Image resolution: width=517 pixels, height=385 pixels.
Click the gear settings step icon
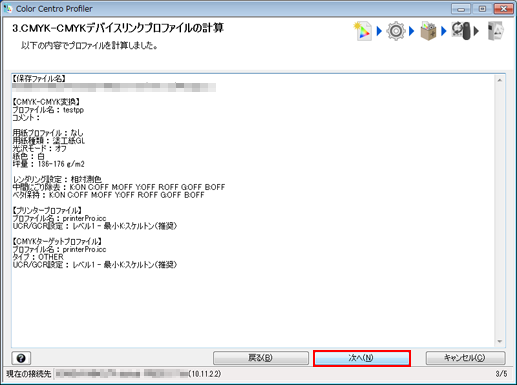click(396, 31)
